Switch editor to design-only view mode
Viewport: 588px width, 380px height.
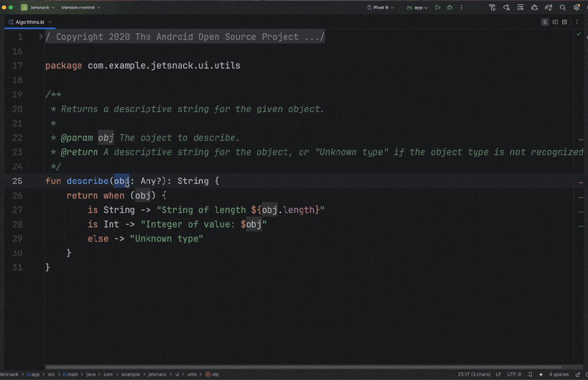[565, 22]
